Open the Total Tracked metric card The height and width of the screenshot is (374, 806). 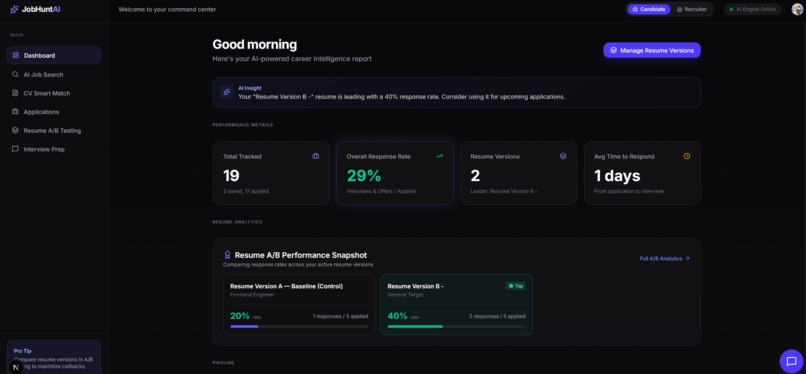pyautogui.click(x=271, y=173)
